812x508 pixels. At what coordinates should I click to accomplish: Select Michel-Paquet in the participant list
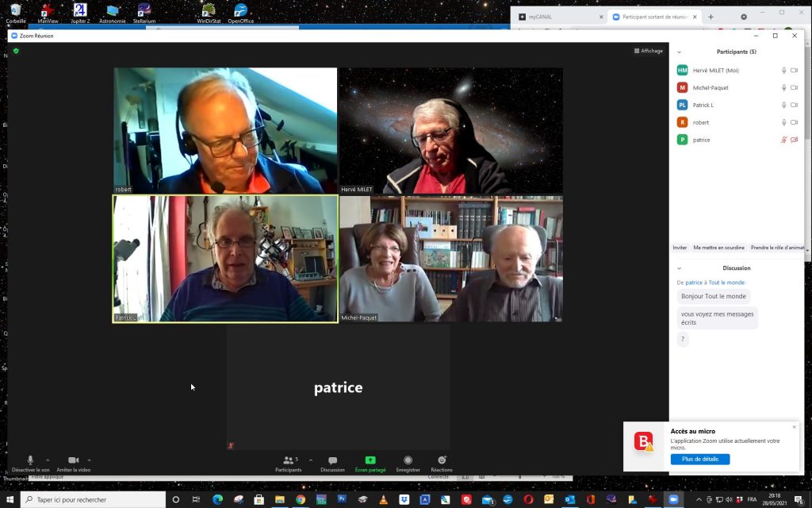(738, 87)
